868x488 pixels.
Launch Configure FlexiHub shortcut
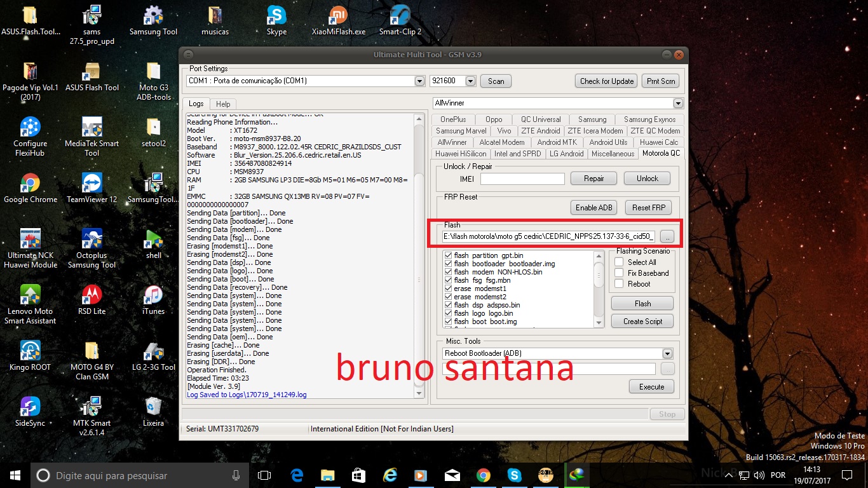(x=30, y=136)
